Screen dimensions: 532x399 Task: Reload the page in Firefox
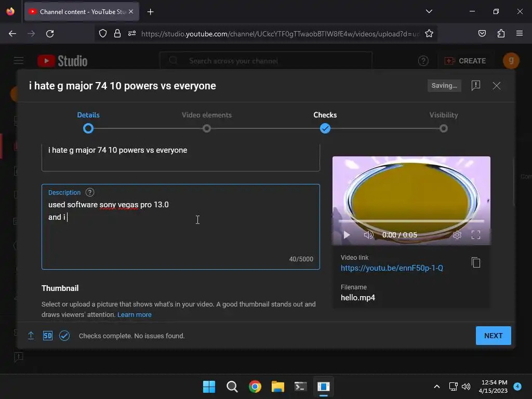(50, 34)
